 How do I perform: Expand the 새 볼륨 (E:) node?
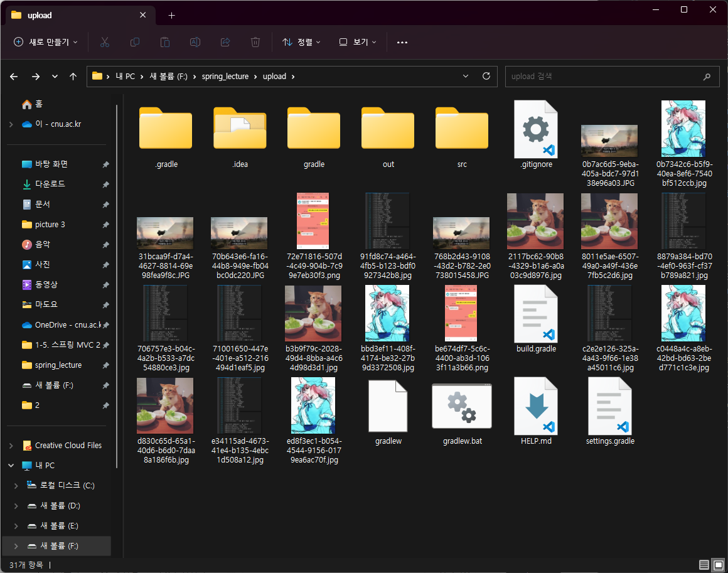coord(16,526)
